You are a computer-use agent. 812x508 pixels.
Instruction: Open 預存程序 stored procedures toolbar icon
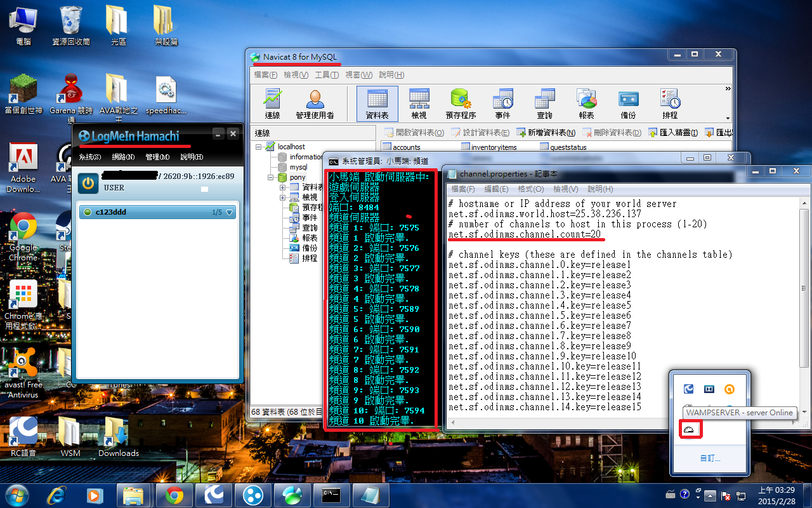tap(461, 104)
